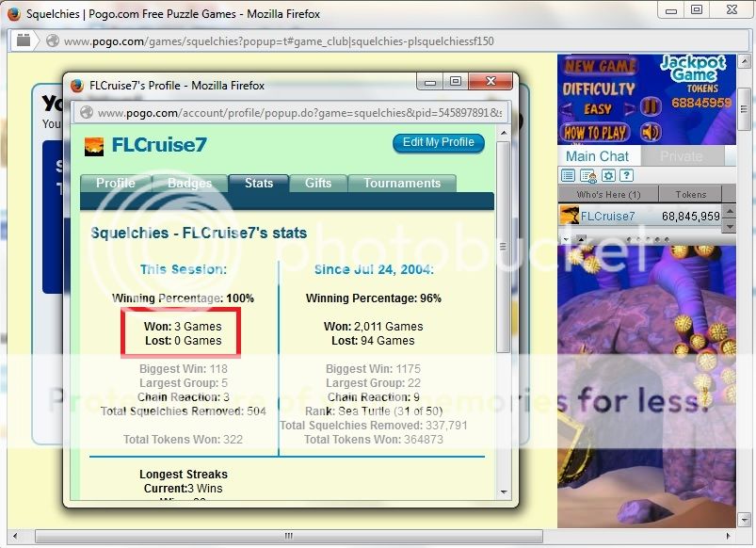Screen dimensions: 756x548
Task: Click the main window horizontal scrollbar thumb
Action: coord(289,536)
